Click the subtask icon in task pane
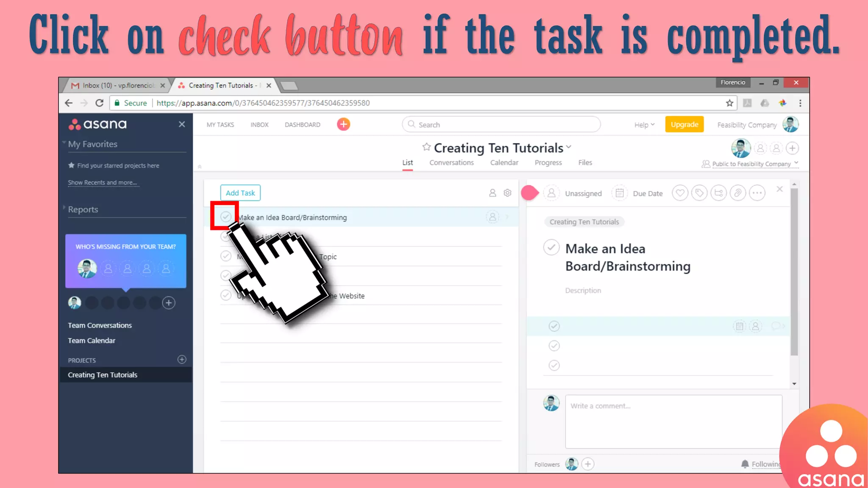 (x=719, y=193)
